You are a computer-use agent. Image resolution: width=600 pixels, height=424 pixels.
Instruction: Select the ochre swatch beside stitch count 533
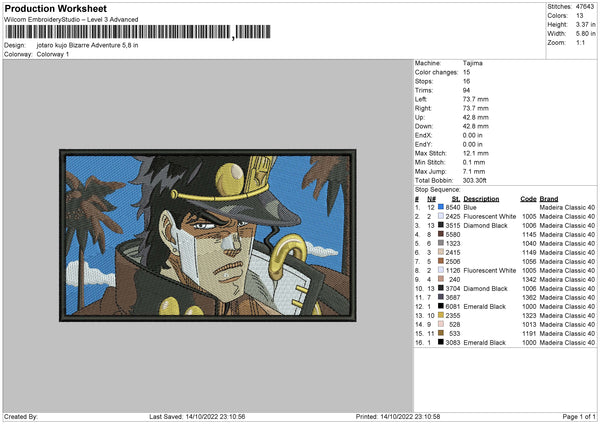coord(441,333)
